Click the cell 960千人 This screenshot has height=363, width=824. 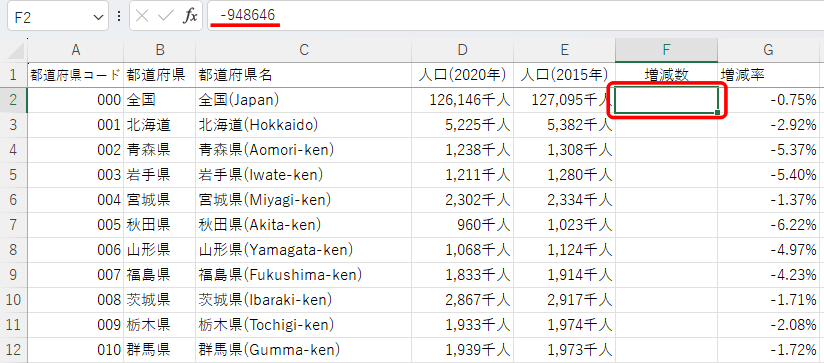pyautogui.click(x=462, y=225)
